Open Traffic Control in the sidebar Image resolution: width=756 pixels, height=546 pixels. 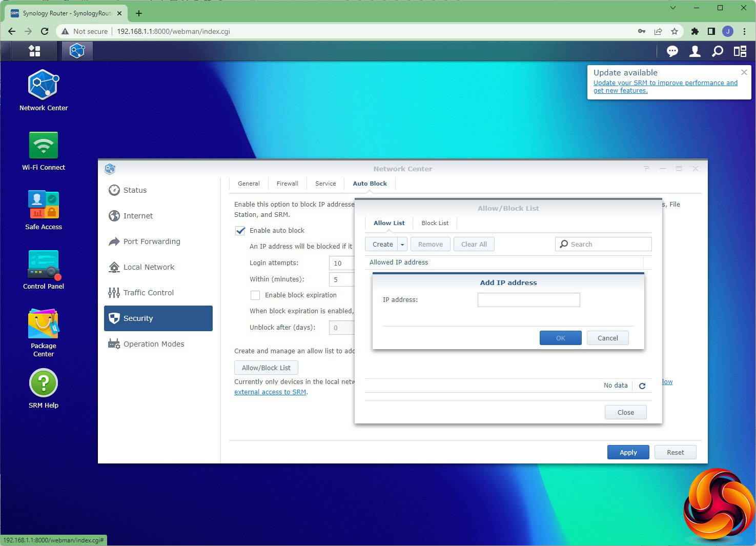[x=158, y=293]
